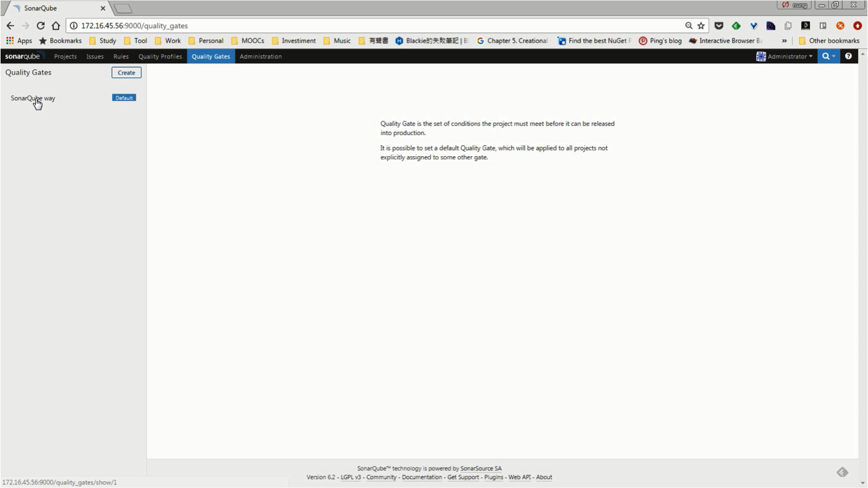
Task: Click the orange lifebuoy extension icon
Action: point(840,26)
